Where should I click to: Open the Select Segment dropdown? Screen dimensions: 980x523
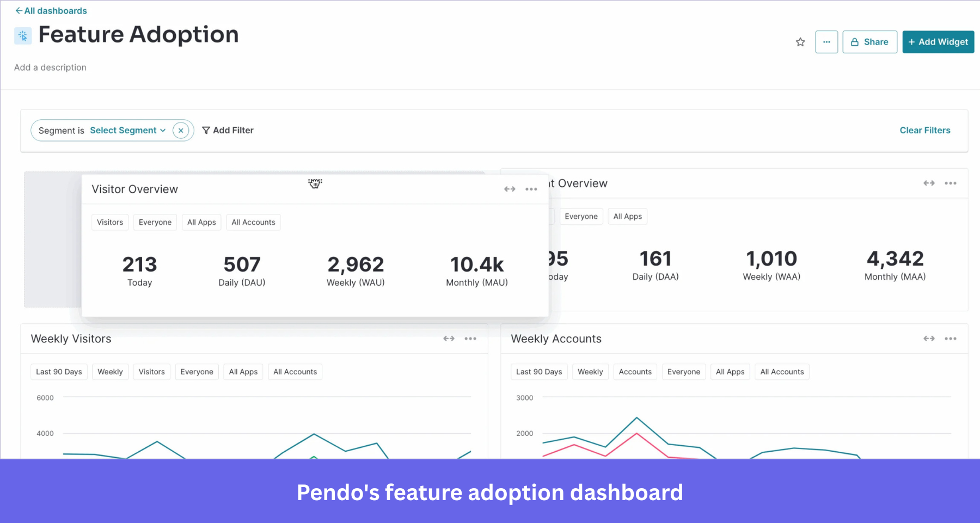pos(127,131)
